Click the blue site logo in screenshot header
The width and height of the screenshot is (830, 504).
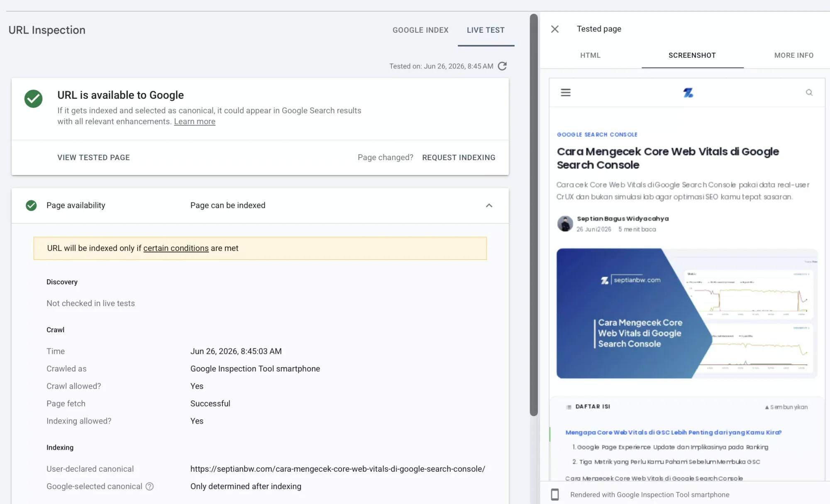688,93
